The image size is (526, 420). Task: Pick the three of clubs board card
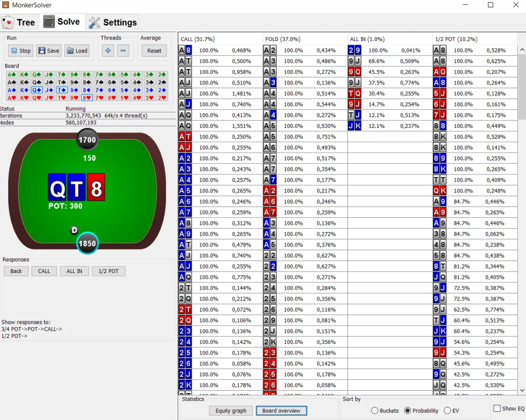(149, 74)
